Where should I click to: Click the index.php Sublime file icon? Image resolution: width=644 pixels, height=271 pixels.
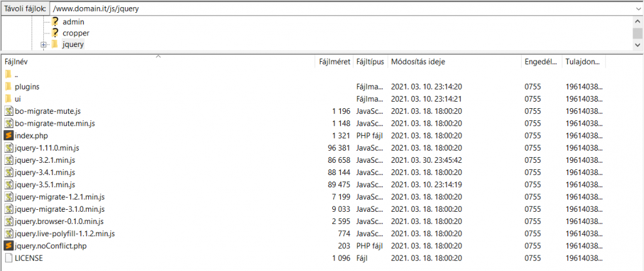click(x=8, y=135)
